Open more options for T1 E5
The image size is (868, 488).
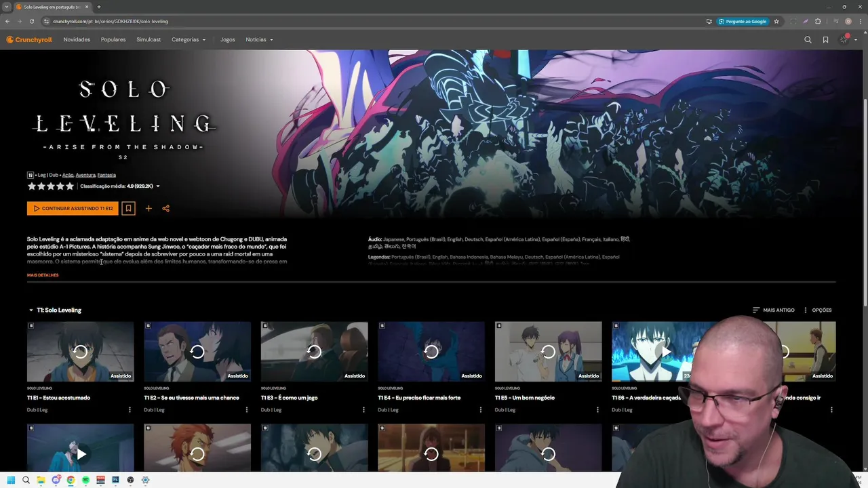[x=597, y=410]
